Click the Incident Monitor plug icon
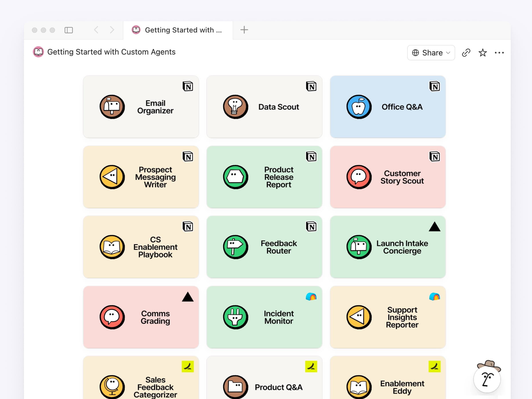This screenshot has width=532, height=399. coord(235,317)
